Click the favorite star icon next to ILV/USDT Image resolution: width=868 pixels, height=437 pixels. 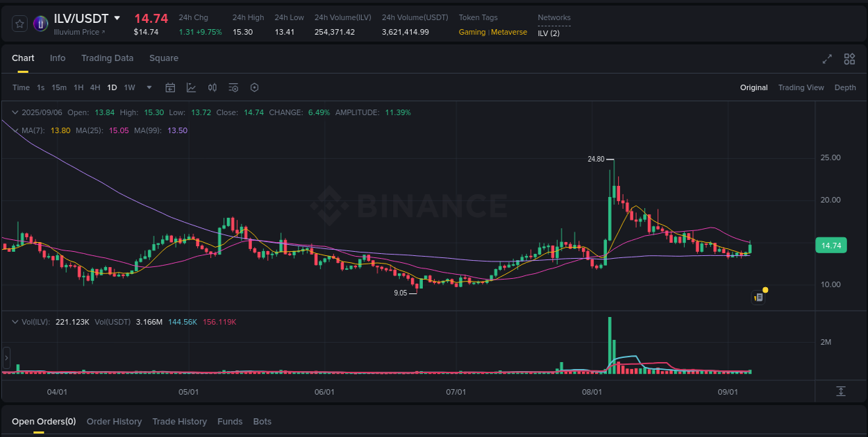pyautogui.click(x=19, y=23)
